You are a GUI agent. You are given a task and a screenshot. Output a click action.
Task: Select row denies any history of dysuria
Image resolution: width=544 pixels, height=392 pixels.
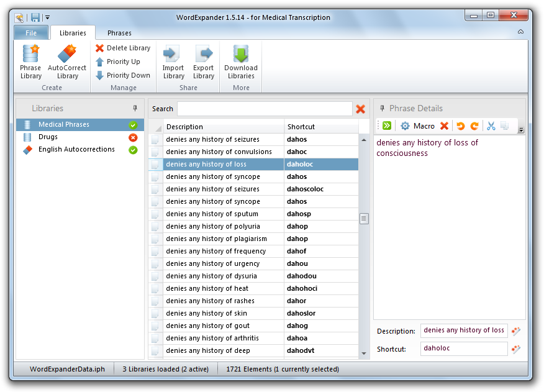click(x=253, y=276)
